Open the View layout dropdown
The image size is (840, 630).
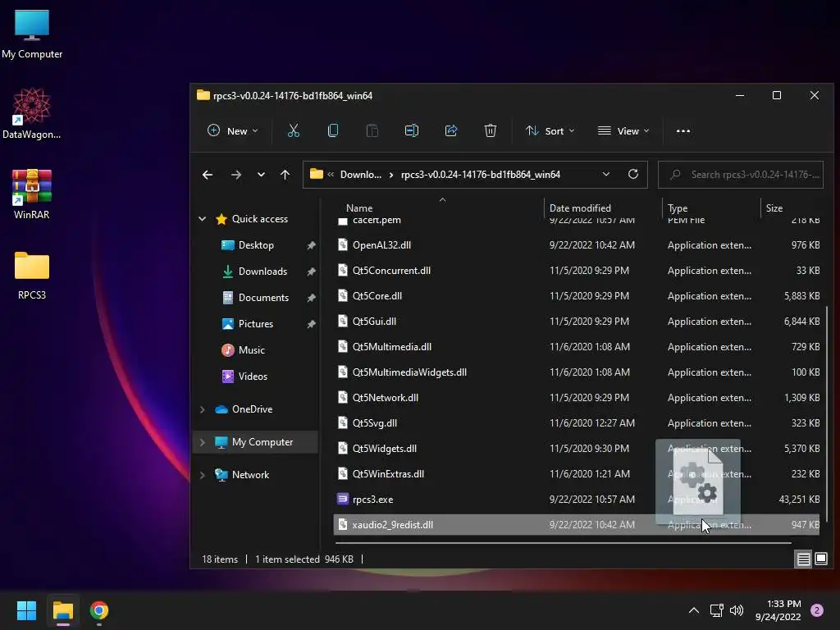click(x=623, y=130)
